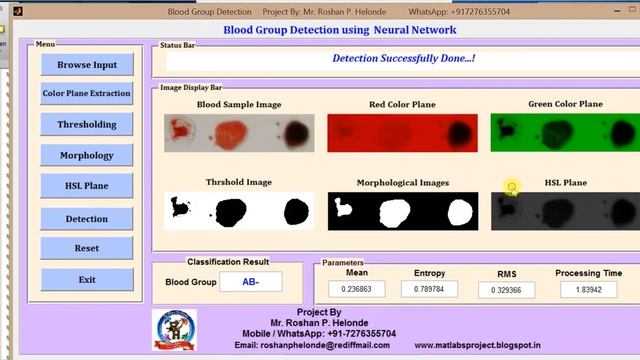Select the RMS value field 0.329366
The image size is (640, 360).
click(x=507, y=290)
